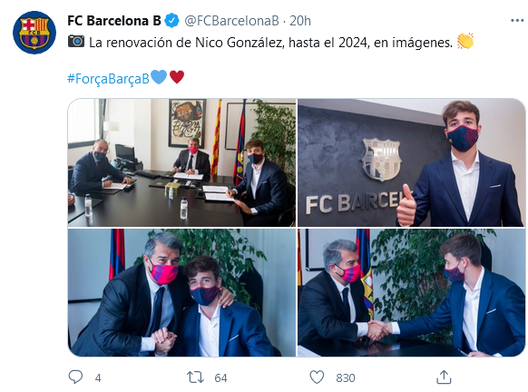Image resolution: width=528 pixels, height=392 pixels.
Task: Retweet this post via retweet icon
Action: coord(196,378)
